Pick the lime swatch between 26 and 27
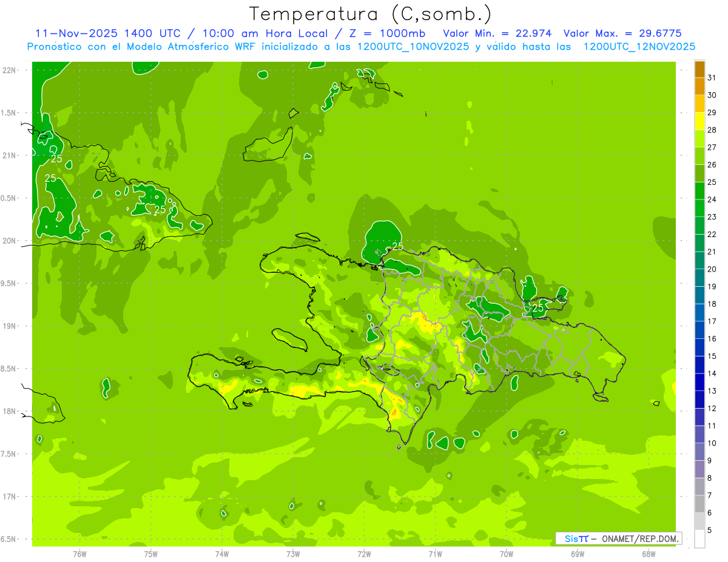Image resolution: width=728 pixels, height=562 pixels. 699,156
